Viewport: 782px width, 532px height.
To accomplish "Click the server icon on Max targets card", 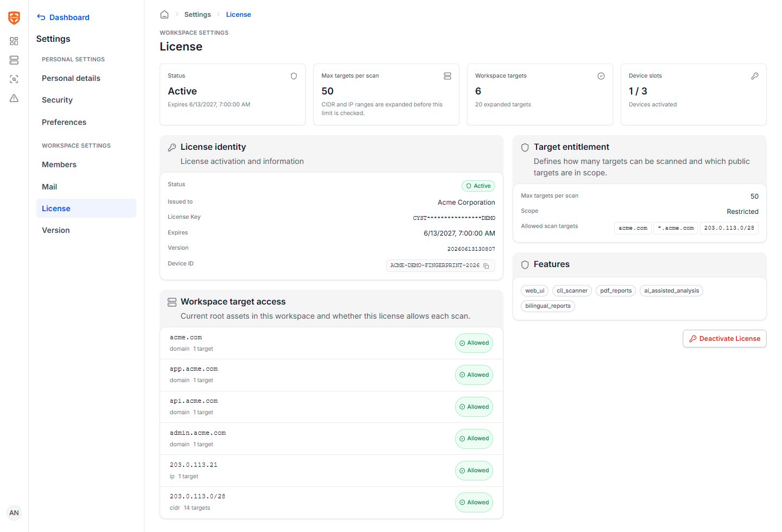I will tap(447, 76).
